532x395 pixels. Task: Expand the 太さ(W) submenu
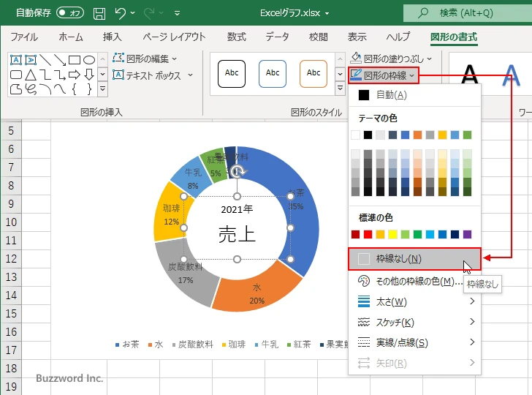(x=414, y=301)
